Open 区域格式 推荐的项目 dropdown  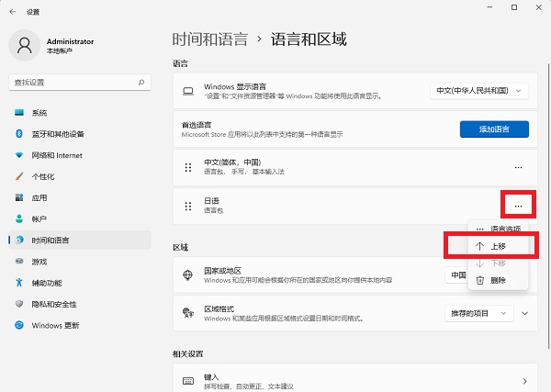tap(478, 313)
